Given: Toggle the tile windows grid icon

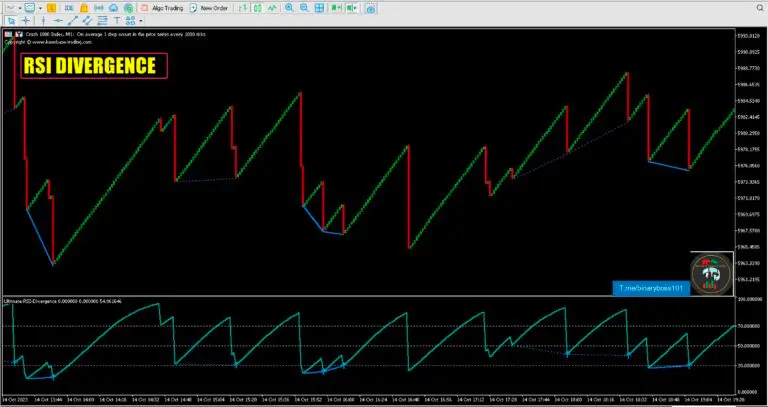Looking at the screenshot, I should [x=318, y=7].
